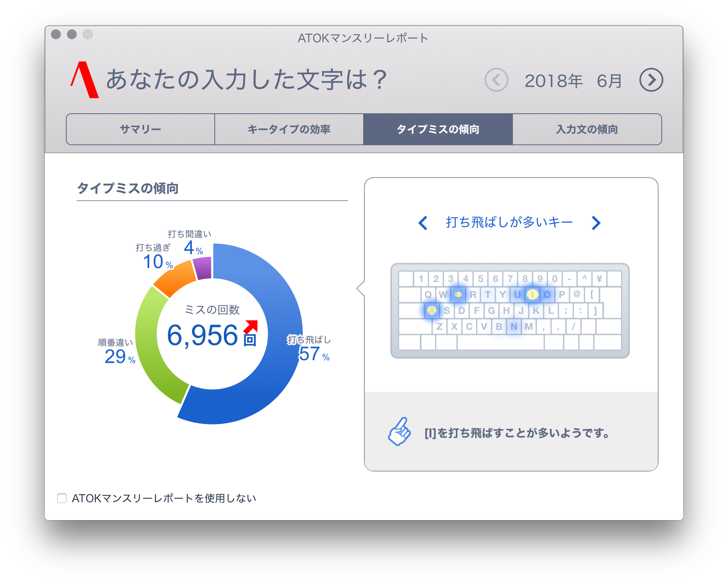Click the O key on keyboard map
This screenshot has width=728, height=584.
[x=547, y=294]
